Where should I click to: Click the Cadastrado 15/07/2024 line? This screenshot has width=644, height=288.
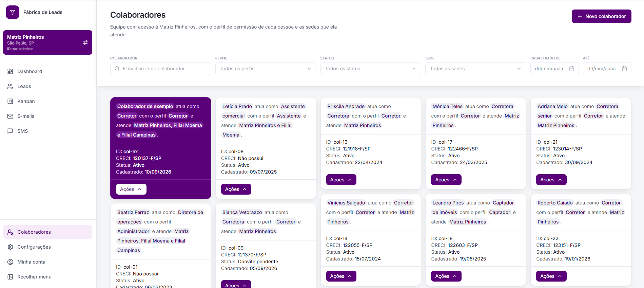(353, 259)
